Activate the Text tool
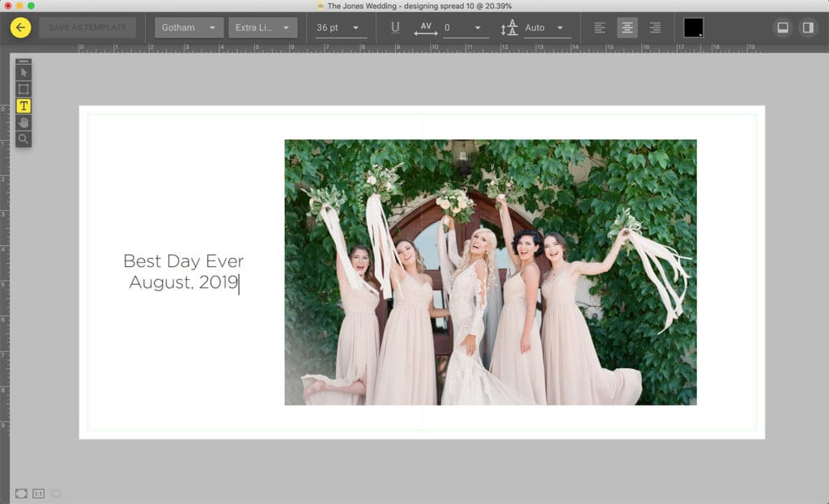 23,105
